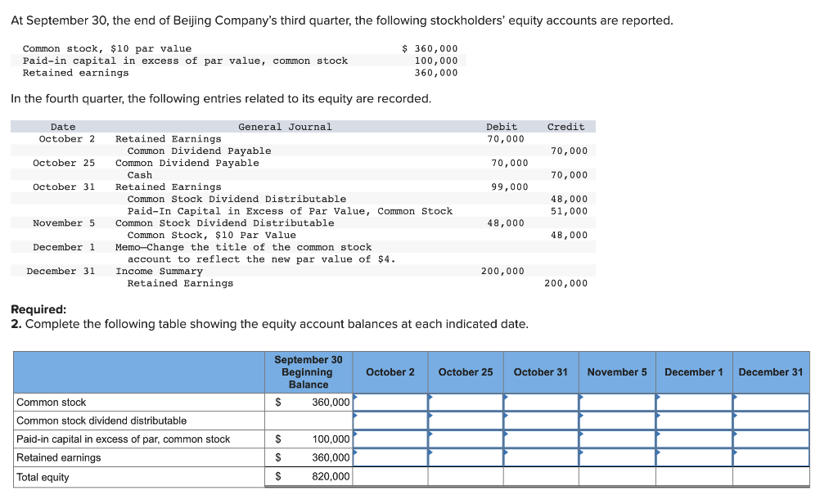
Task: Click the General Journal column header
Action: [285, 127]
